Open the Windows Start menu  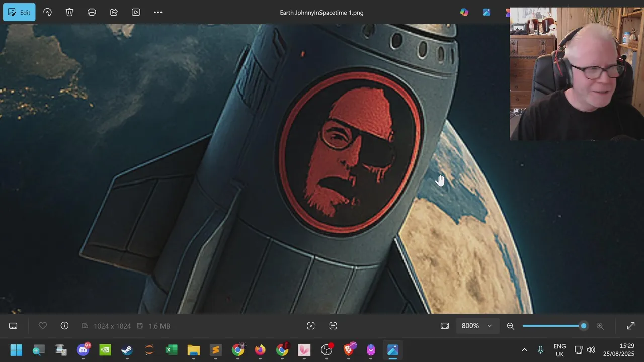click(16, 350)
